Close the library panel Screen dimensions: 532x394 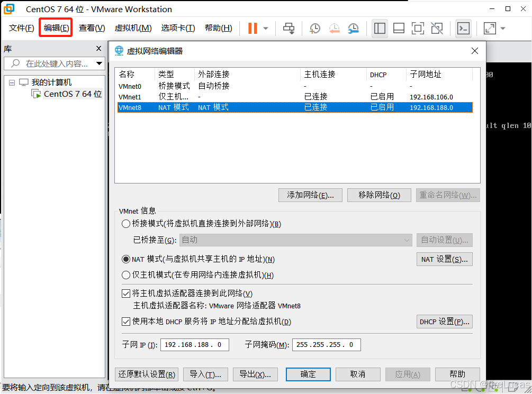click(x=99, y=49)
